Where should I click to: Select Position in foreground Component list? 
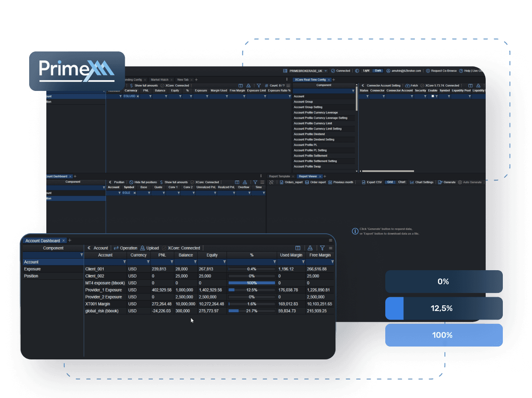(x=53, y=276)
